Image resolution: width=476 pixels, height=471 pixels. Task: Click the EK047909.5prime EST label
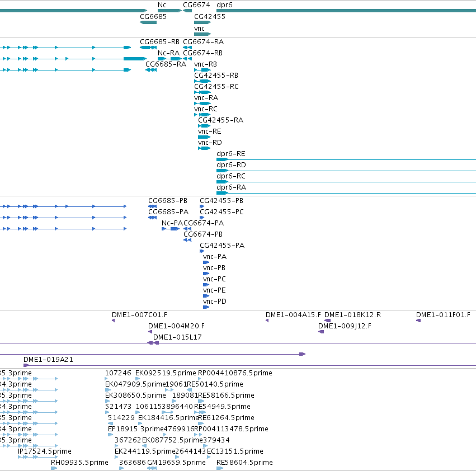pyautogui.click(x=135, y=384)
